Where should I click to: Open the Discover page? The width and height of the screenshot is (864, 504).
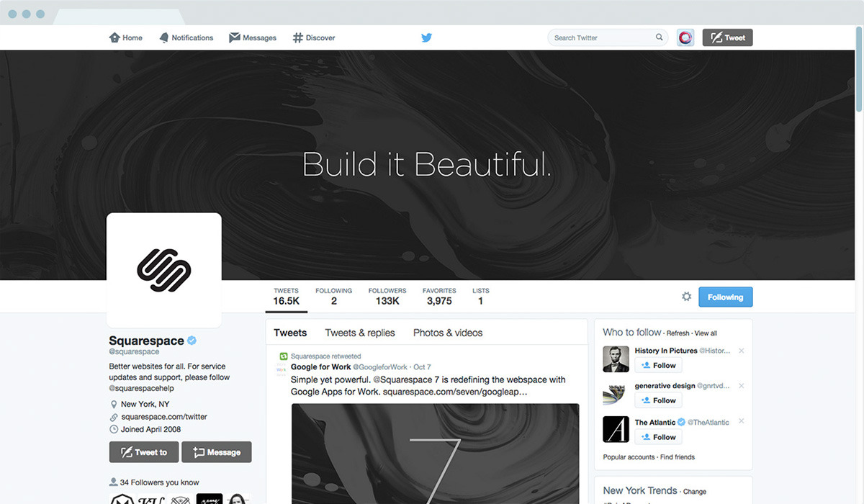tap(314, 37)
